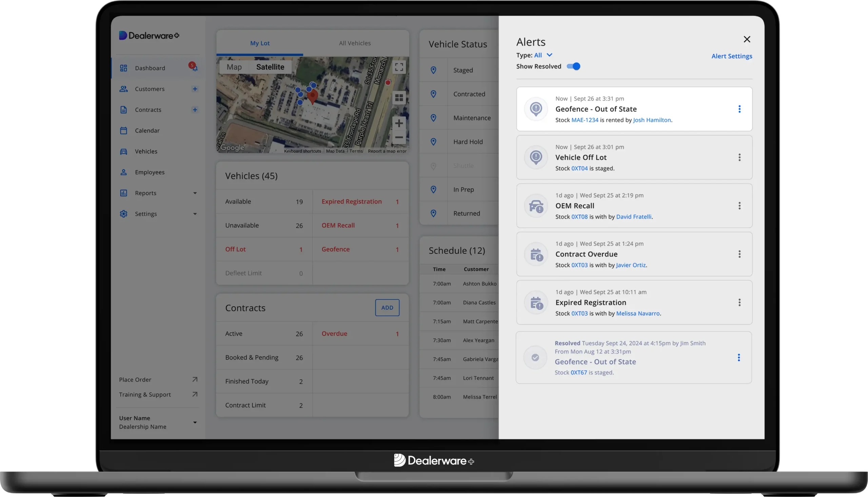Close the Alerts panel
Screen dimensions: 868x497
coord(747,39)
